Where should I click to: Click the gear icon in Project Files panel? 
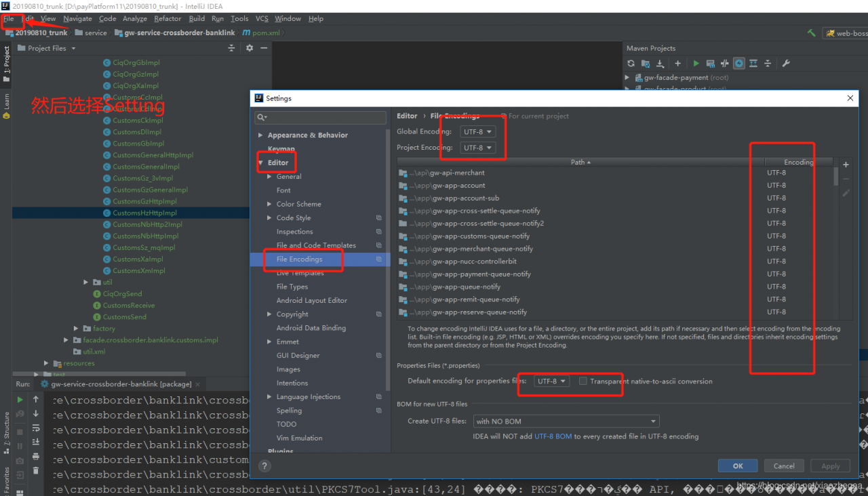click(249, 48)
